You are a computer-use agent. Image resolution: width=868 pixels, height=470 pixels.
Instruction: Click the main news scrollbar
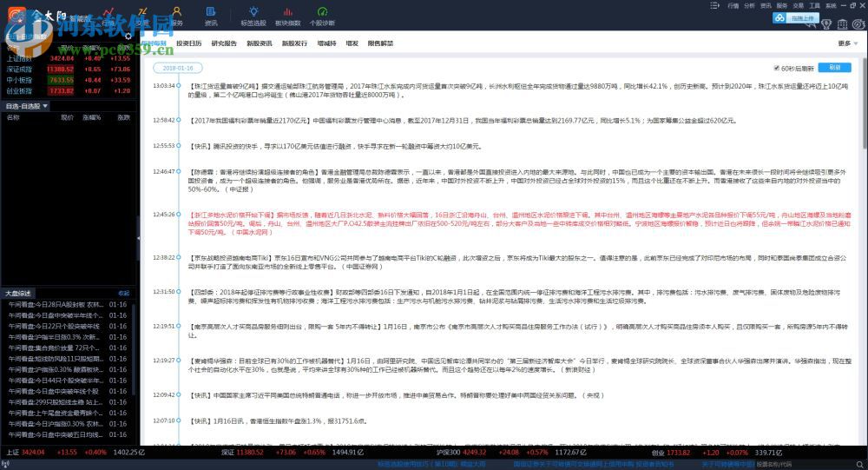(865, 103)
